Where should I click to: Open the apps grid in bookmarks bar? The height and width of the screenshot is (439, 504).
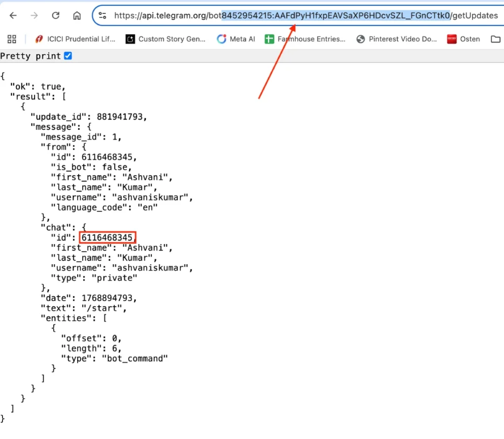point(12,39)
